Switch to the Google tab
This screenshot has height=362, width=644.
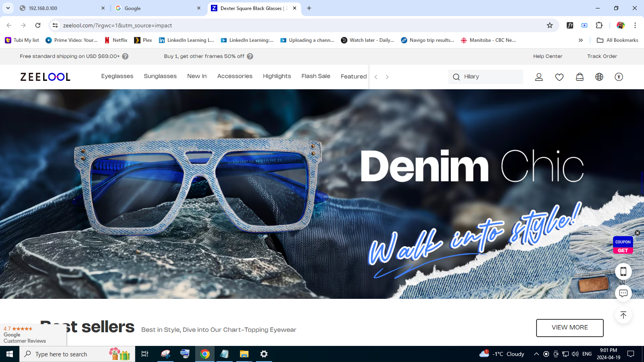[157, 8]
